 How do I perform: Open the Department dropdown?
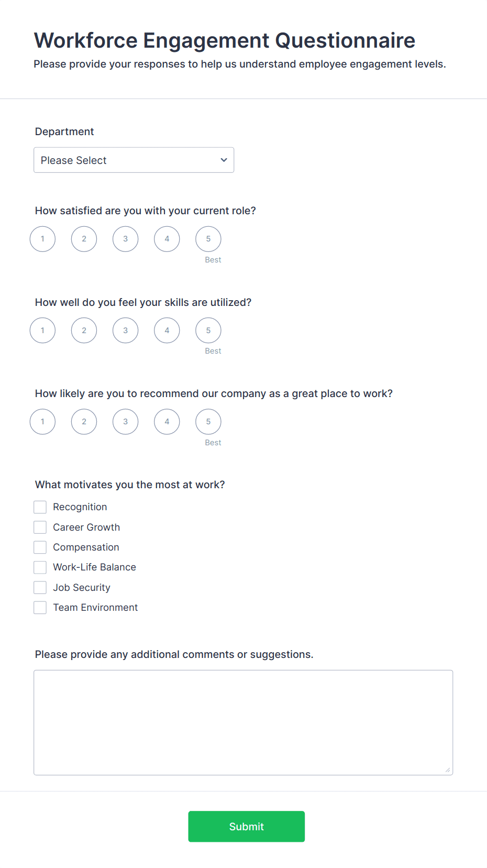[x=134, y=160]
